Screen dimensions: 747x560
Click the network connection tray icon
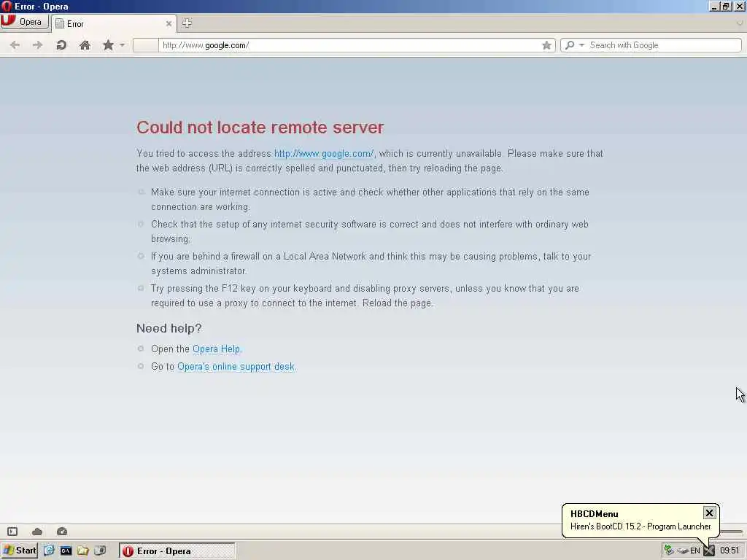click(x=669, y=551)
